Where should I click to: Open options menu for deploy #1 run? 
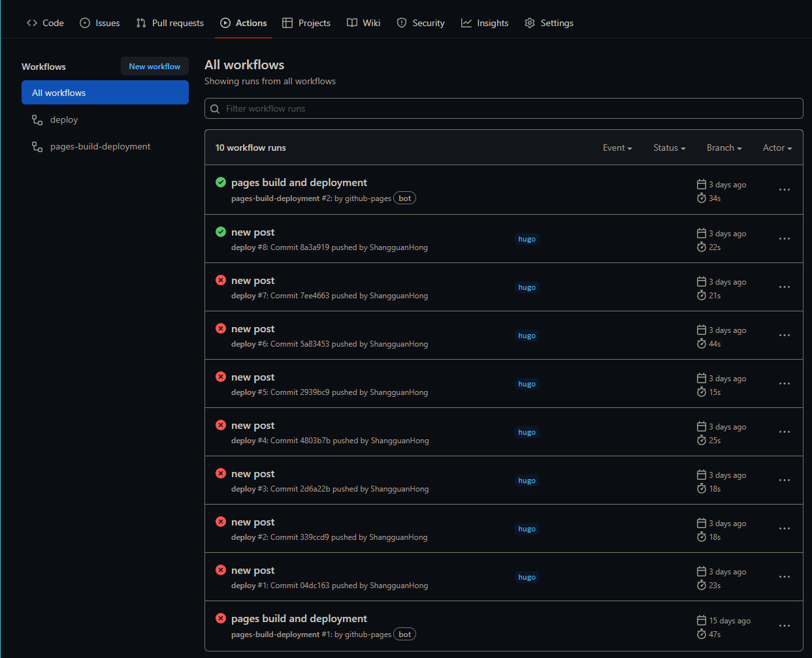785,577
